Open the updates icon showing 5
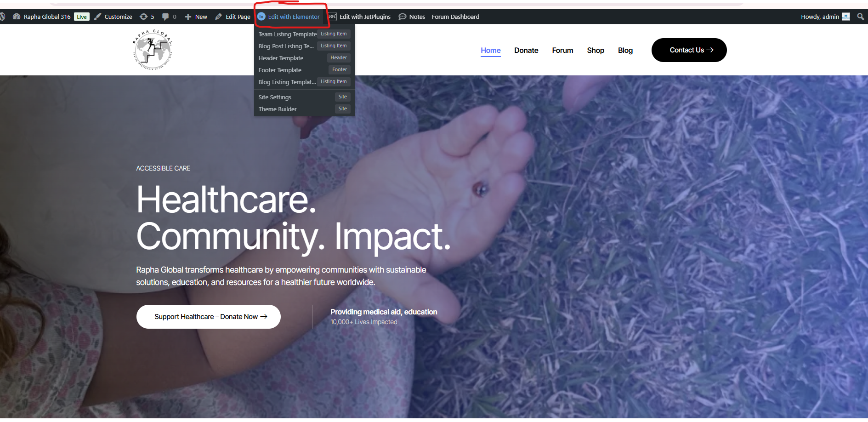Screen dimensions: 868x422 (x=144, y=17)
